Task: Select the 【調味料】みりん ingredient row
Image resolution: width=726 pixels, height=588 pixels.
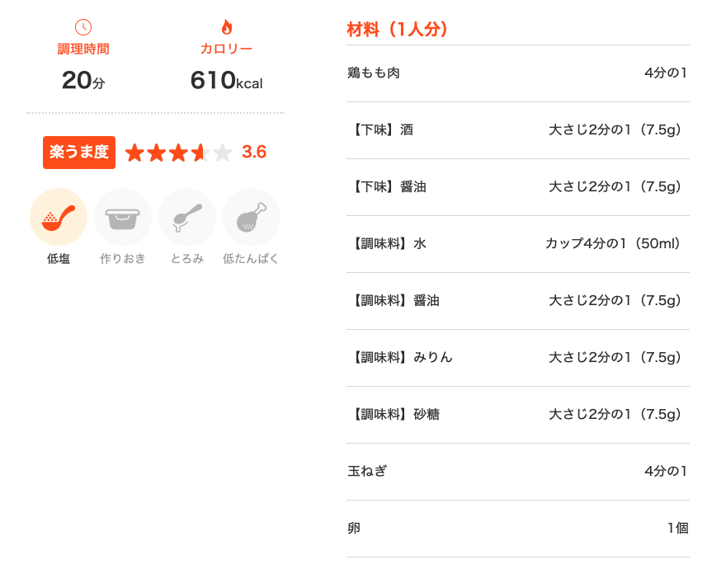Action: pos(517,358)
